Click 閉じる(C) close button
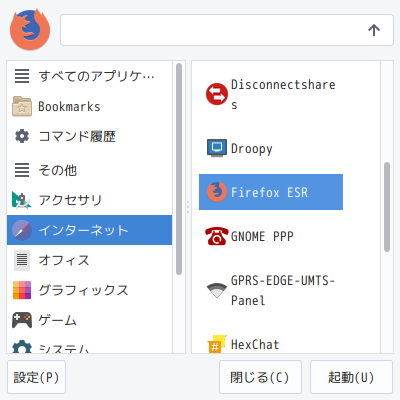 coord(260,377)
